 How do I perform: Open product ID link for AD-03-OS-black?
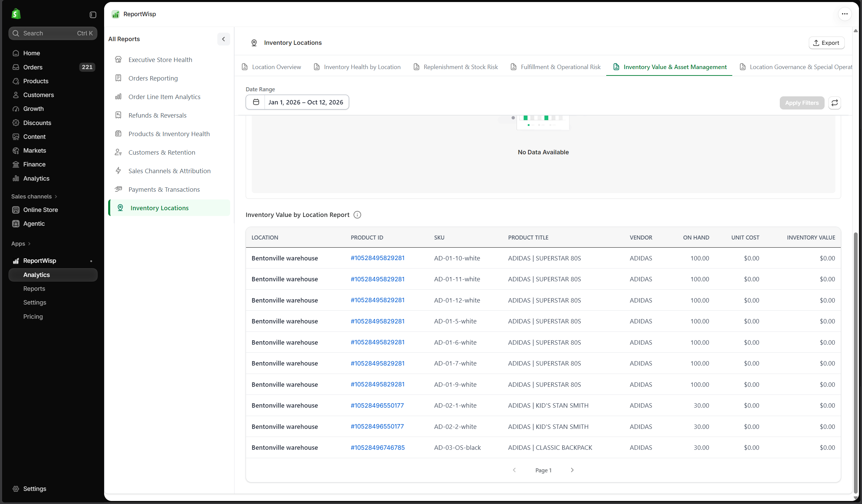coord(377,448)
